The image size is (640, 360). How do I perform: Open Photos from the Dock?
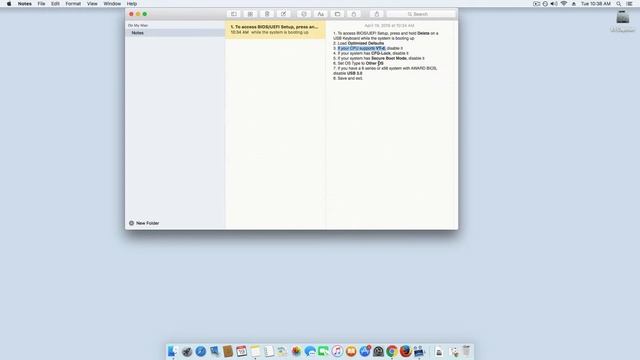(x=296, y=351)
